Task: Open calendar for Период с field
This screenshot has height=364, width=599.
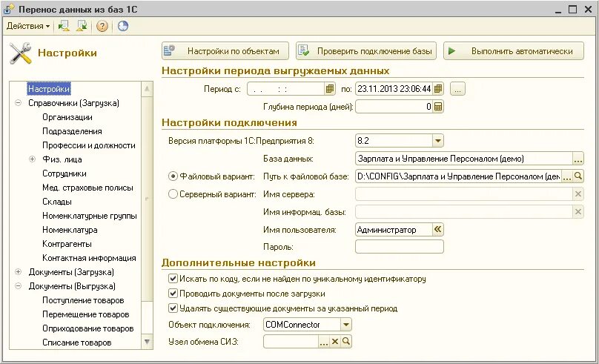Action: coord(329,89)
